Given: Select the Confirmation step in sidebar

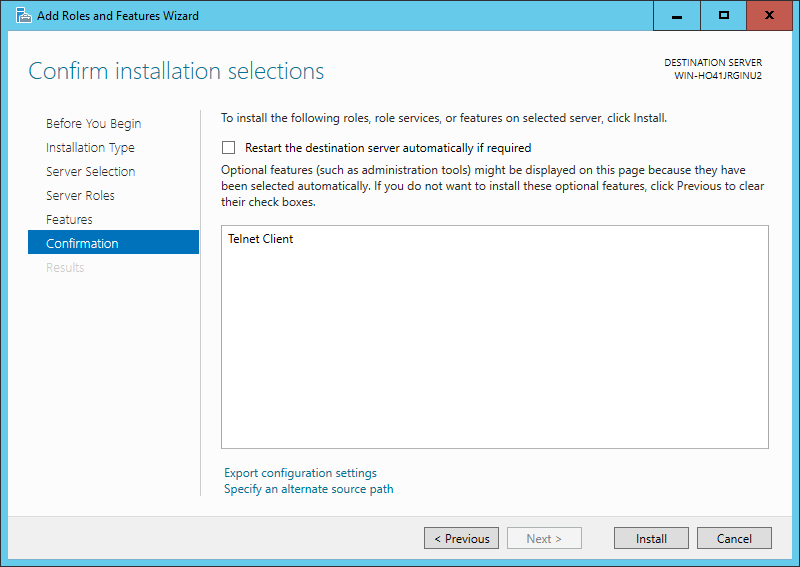Looking at the screenshot, I should 113,242.
